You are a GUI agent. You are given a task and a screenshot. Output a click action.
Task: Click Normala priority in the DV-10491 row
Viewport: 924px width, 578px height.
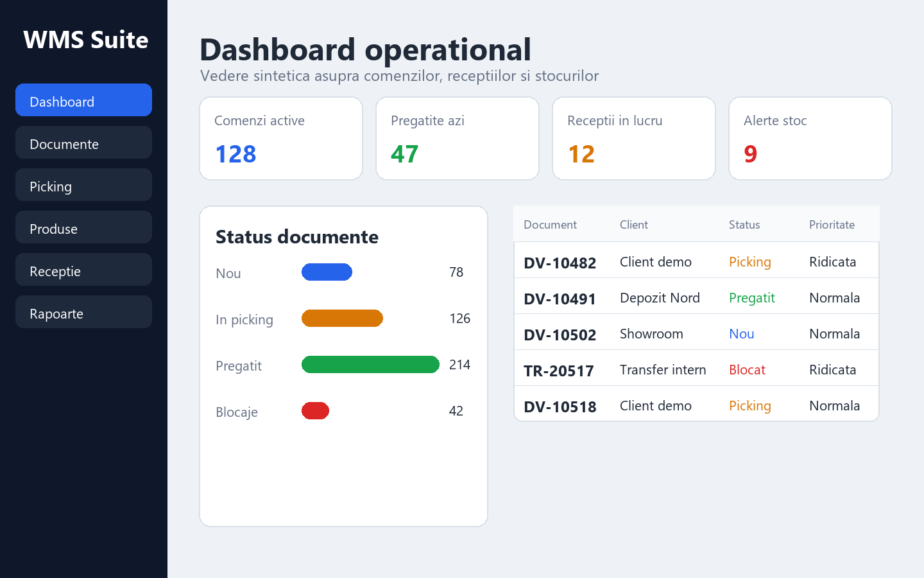(835, 298)
